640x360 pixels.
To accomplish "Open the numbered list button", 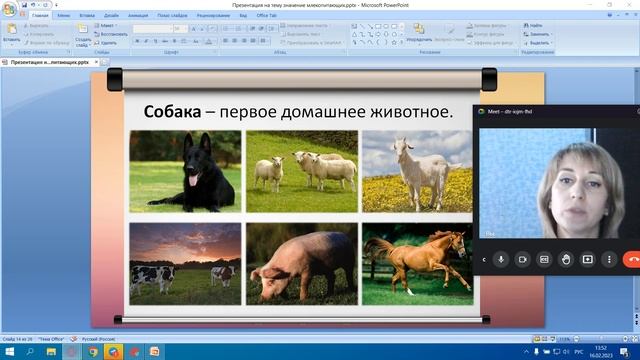I will coord(239,29).
